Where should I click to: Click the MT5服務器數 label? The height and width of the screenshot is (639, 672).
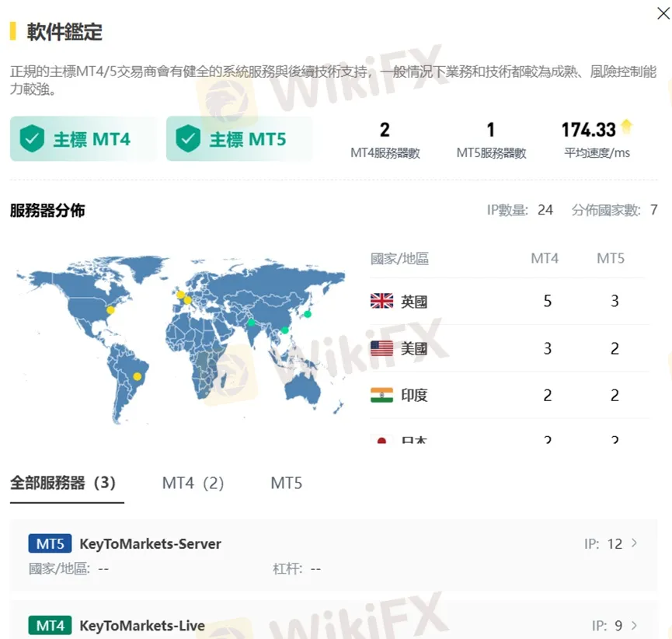[491, 152]
